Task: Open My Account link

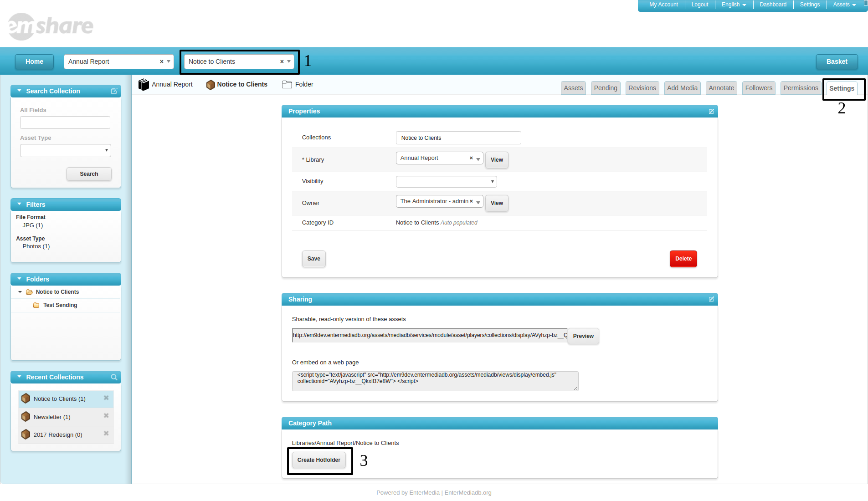Action: pyautogui.click(x=663, y=5)
